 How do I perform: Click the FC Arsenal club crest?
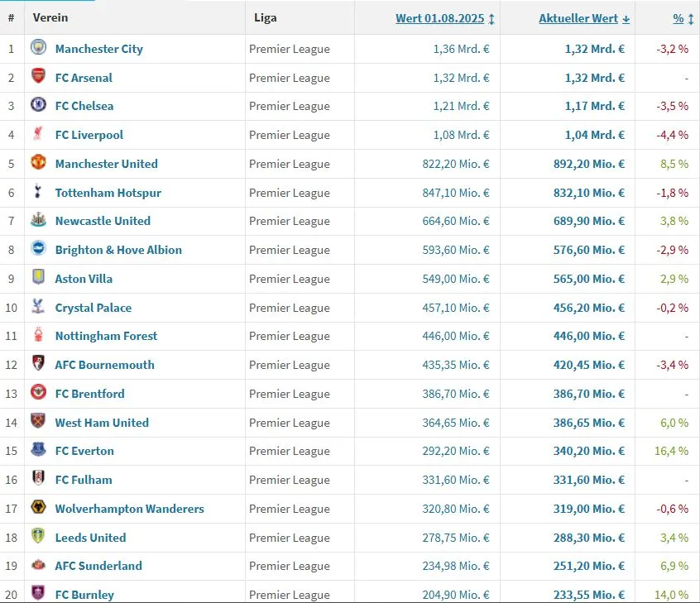38,76
